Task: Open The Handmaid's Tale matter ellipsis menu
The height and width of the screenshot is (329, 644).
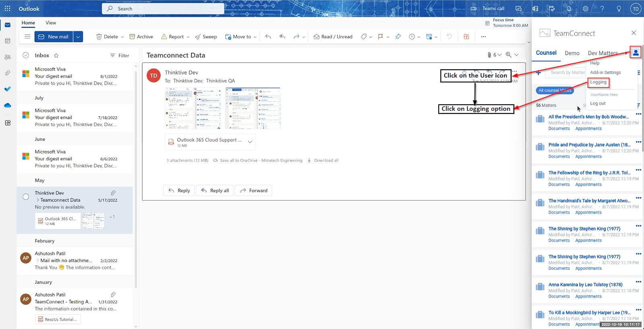Action: point(638,198)
